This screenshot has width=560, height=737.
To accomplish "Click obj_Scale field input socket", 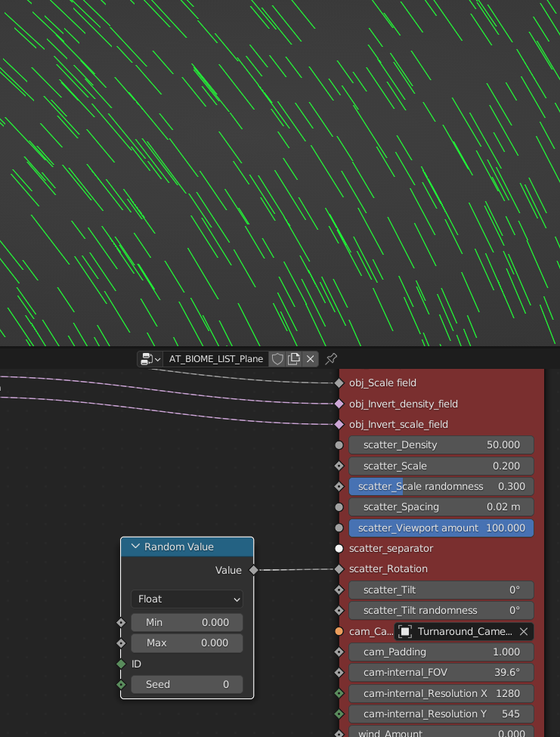I will pyautogui.click(x=339, y=383).
